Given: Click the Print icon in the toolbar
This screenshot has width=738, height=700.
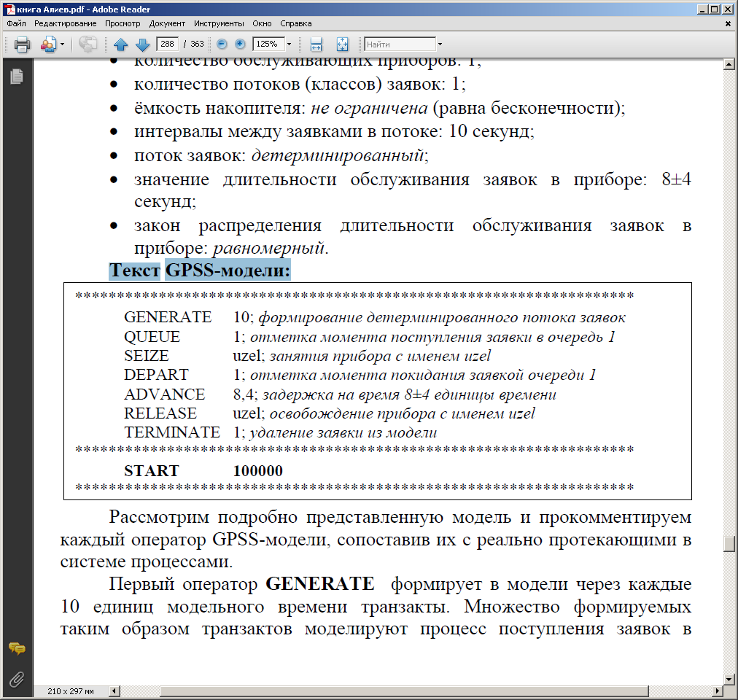Looking at the screenshot, I should click(x=22, y=44).
